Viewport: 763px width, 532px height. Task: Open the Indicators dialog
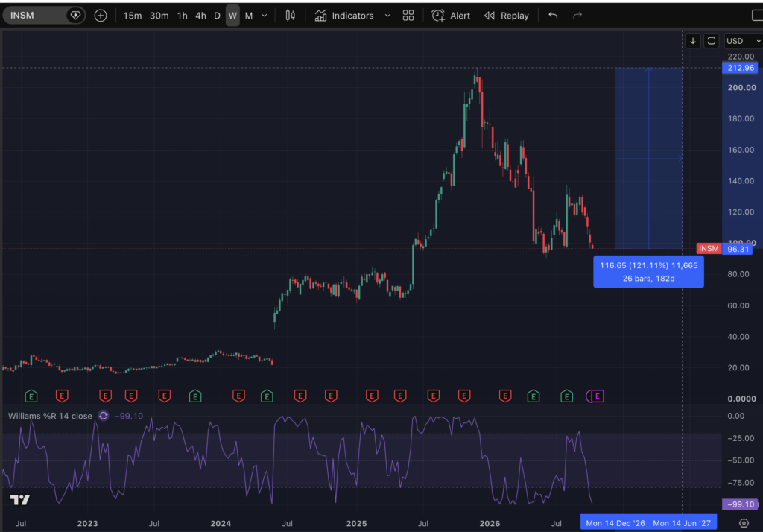click(344, 16)
